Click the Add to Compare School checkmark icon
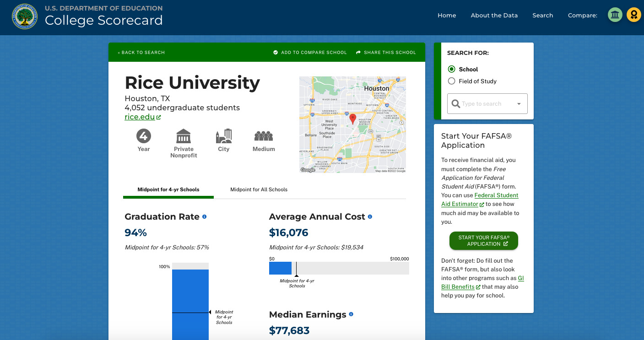This screenshot has height=340, width=644. tap(276, 52)
